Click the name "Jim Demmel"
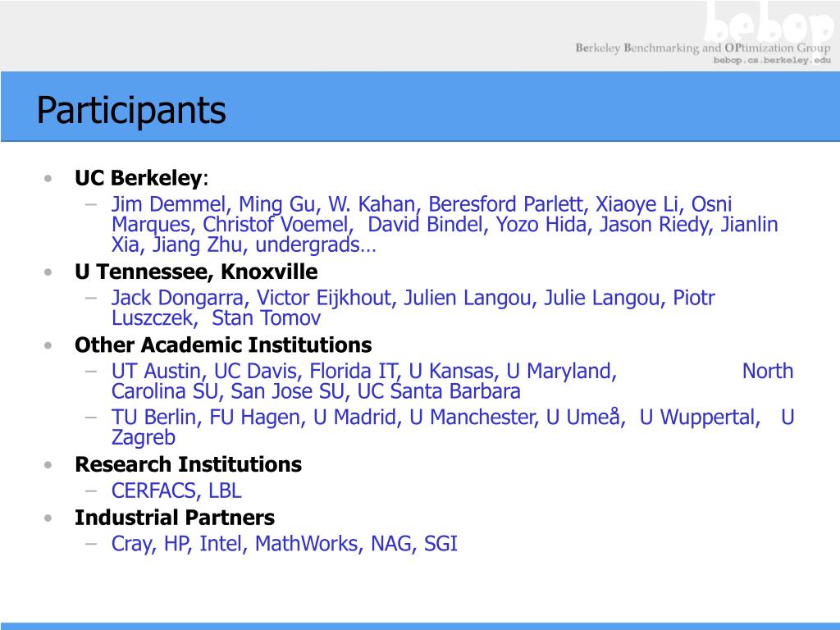 tap(168, 204)
